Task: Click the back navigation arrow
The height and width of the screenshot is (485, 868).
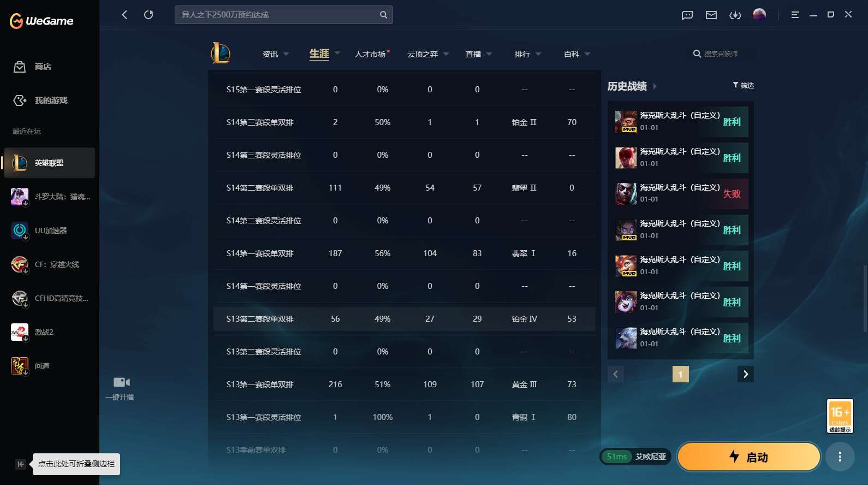Action: (124, 15)
